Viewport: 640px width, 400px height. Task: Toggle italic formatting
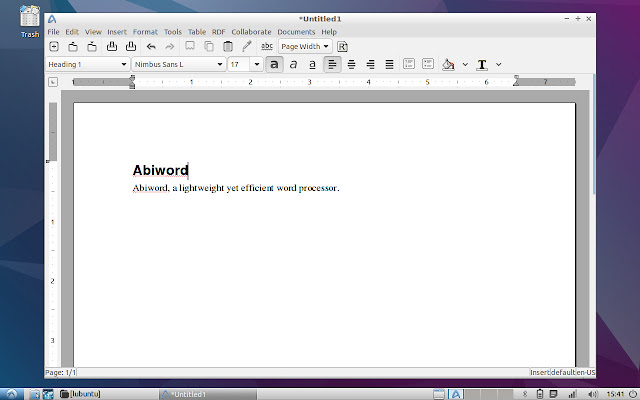(293, 64)
